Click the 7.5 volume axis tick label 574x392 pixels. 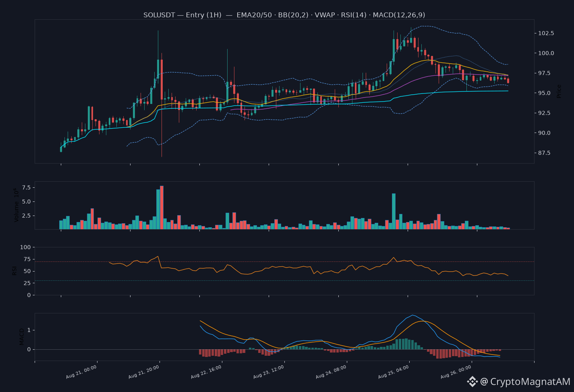pyautogui.click(x=27, y=187)
